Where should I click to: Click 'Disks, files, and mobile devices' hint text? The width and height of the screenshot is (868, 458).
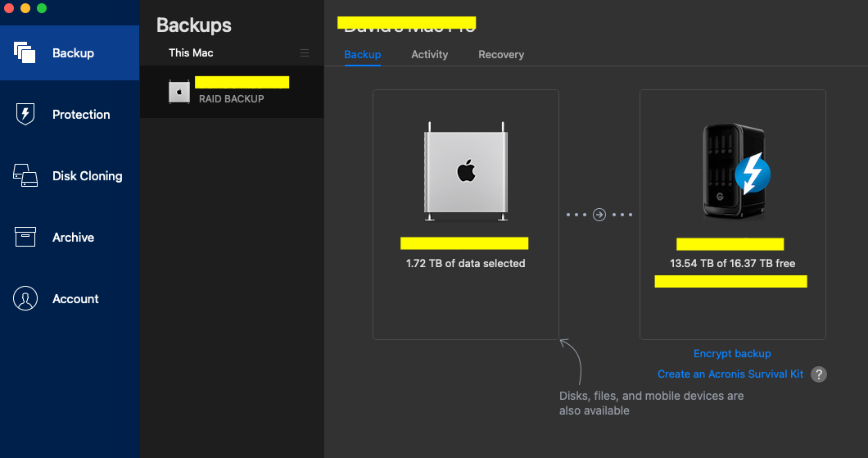coord(652,403)
